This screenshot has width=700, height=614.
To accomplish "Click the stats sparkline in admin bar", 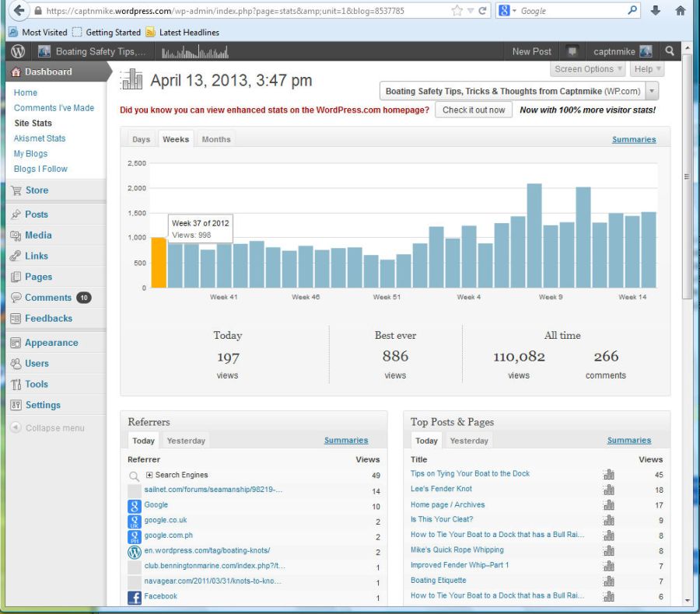I will 194,52.
